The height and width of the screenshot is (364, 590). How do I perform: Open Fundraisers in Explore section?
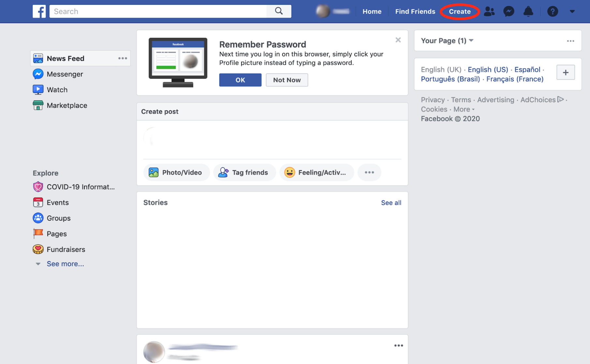[x=66, y=249]
